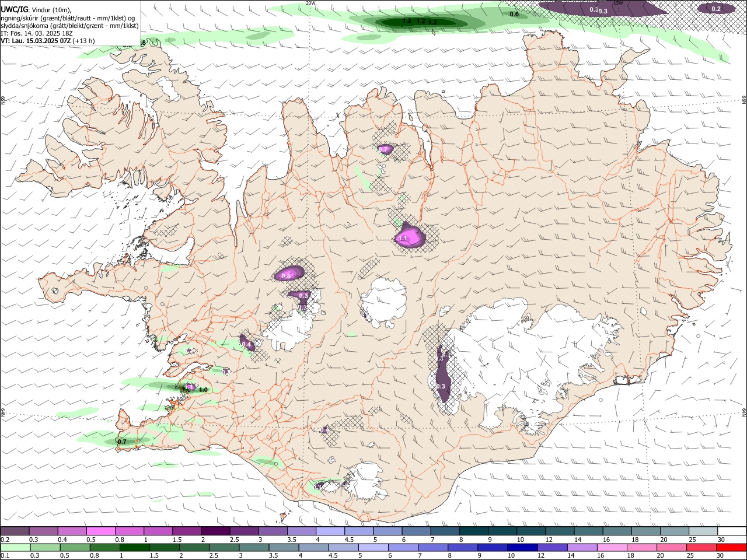This screenshot has height=560, width=747.
Task: Click the 'slydda/snjókoma' legend description line
Action: [69, 25]
